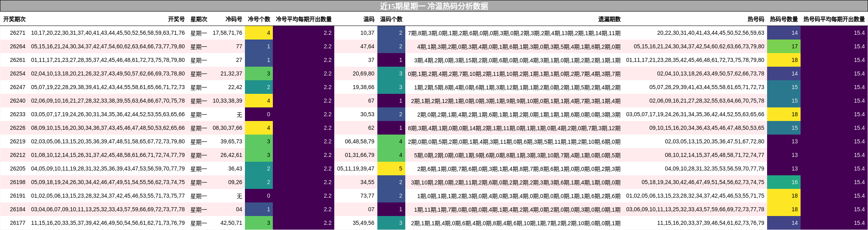Click cold code '无' in row 26233

[x=239, y=114]
